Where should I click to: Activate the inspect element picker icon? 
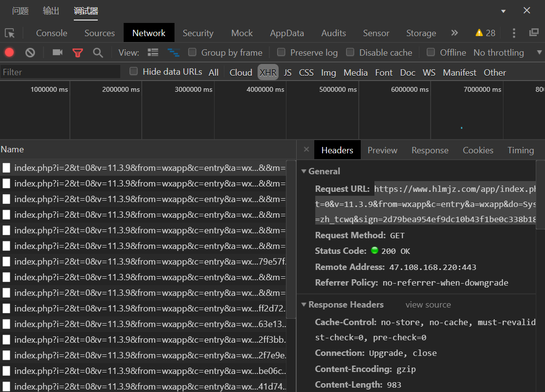point(10,33)
